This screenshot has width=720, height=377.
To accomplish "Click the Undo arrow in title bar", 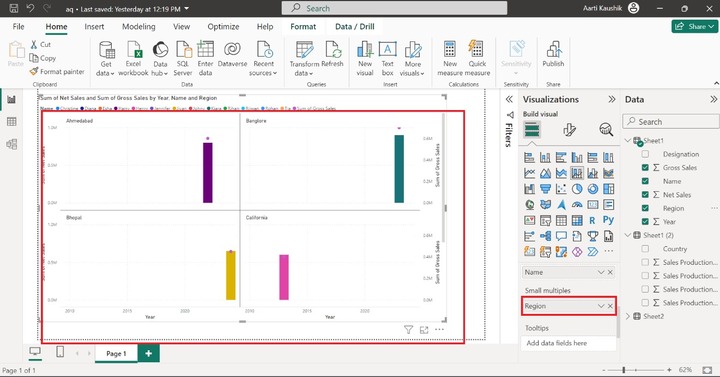I will click(x=30, y=8).
